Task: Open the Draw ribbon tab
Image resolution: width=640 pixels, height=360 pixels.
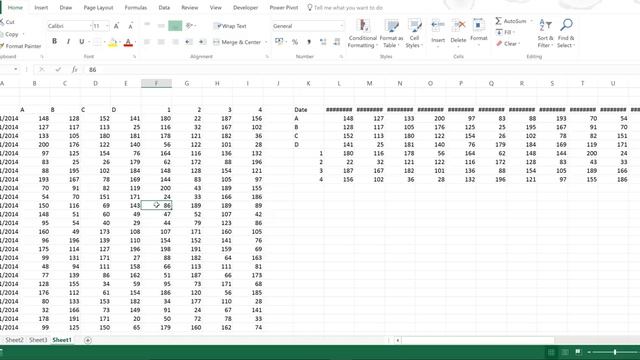Action: [x=66, y=7]
